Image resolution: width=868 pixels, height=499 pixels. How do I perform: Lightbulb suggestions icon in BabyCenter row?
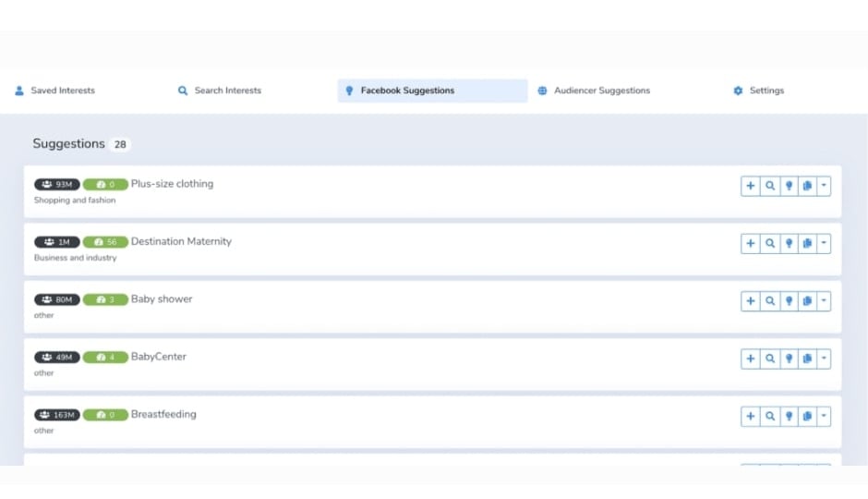point(789,359)
